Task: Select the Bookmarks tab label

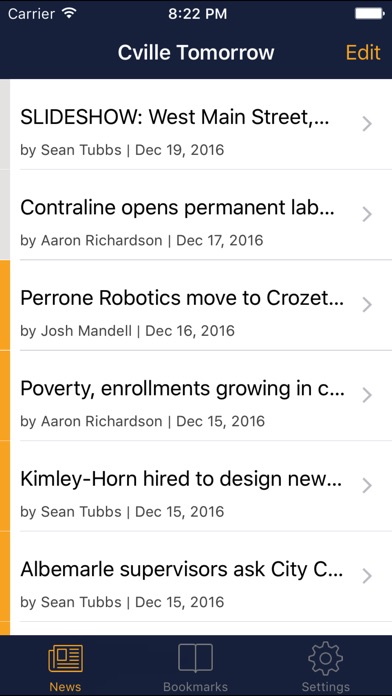Action: click(195, 687)
